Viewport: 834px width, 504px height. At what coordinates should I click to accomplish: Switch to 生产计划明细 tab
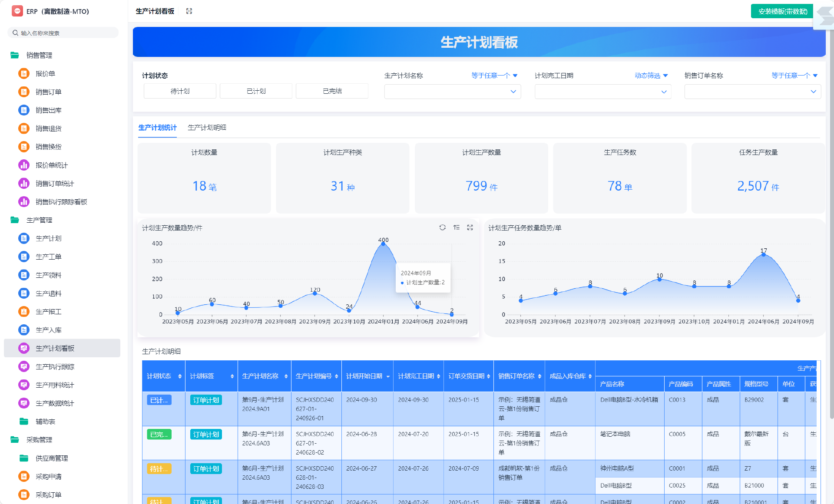[207, 128]
